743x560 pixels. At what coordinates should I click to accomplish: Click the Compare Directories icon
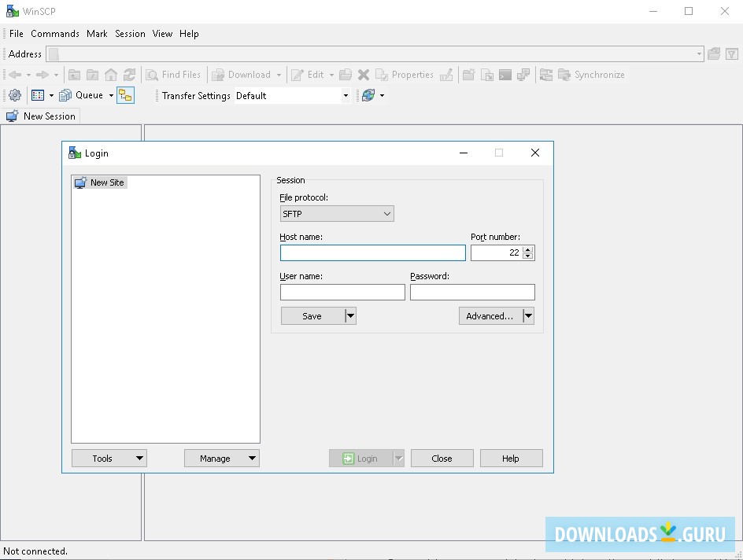(546, 75)
